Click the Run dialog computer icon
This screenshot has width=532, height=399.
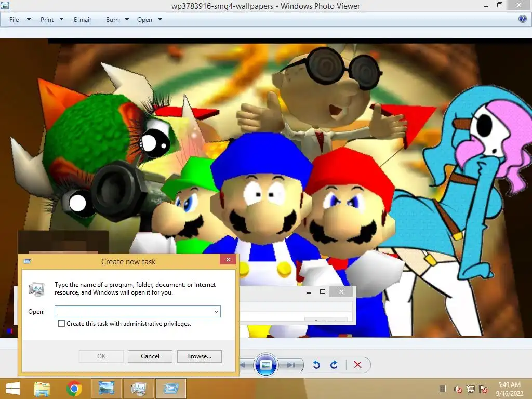pyautogui.click(x=36, y=289)
